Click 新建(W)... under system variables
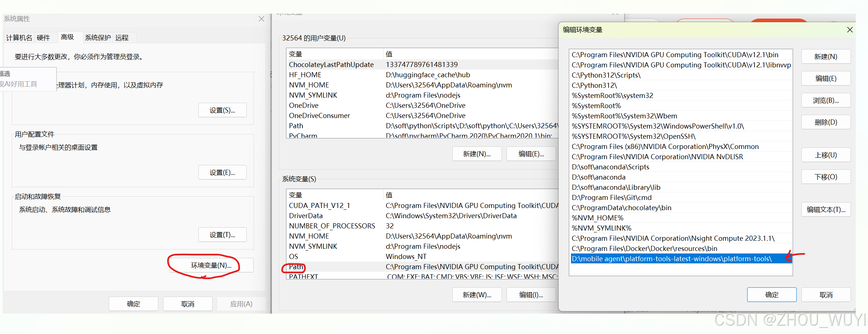868x334 pixels. [477, 295]
